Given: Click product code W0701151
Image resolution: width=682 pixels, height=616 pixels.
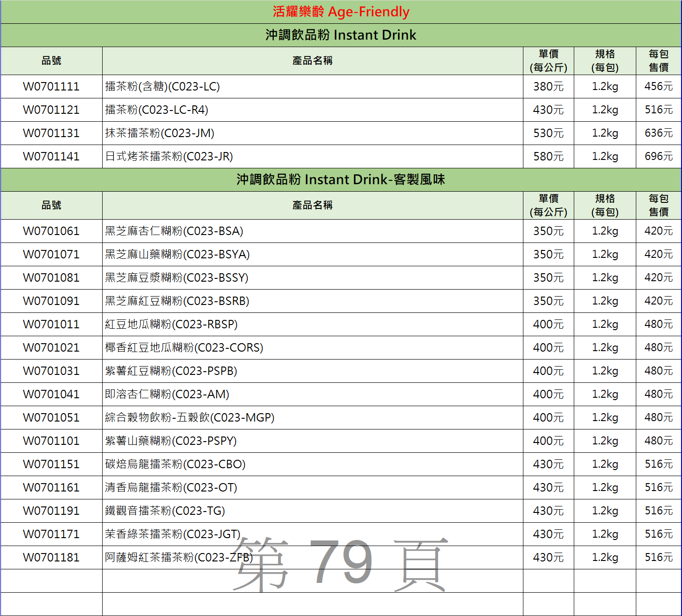Looking at the screenshot, I should (x=51, y=464).
